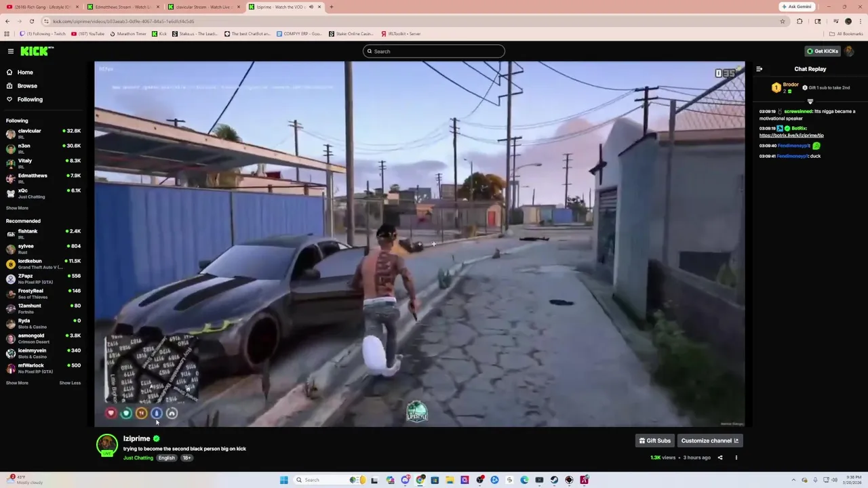Click the video player area
The image size is (868, 488).
coord(419,244)
